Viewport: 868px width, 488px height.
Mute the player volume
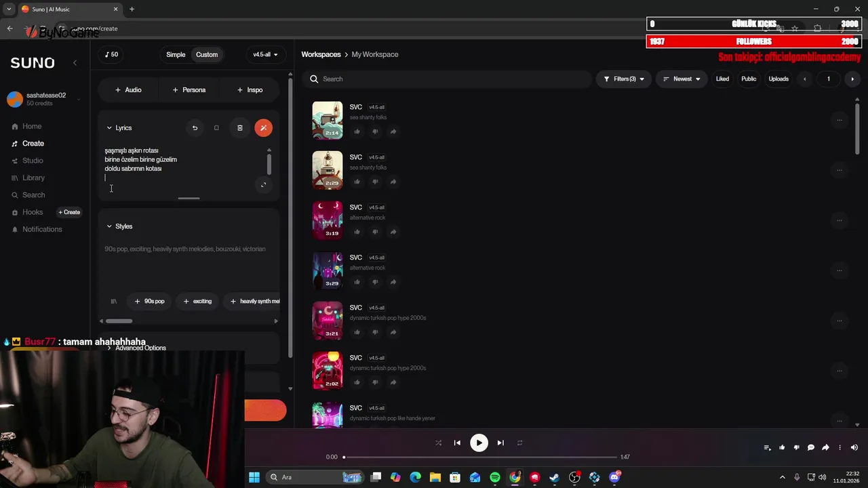pos(854,447)
